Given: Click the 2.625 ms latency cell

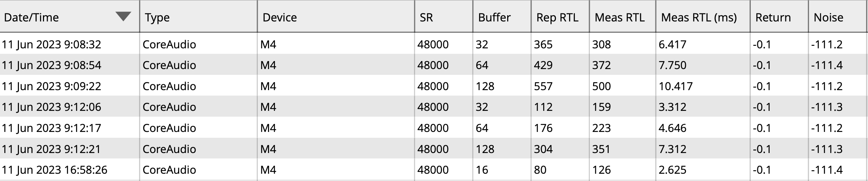Looking at the screenshot, I should [672, 170].
